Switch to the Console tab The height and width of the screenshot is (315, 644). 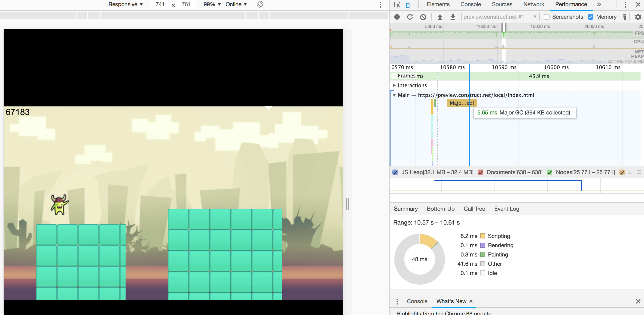470,4
